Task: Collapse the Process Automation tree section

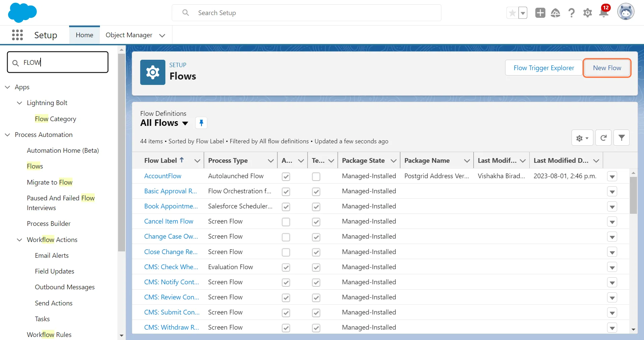Action: 8,135
